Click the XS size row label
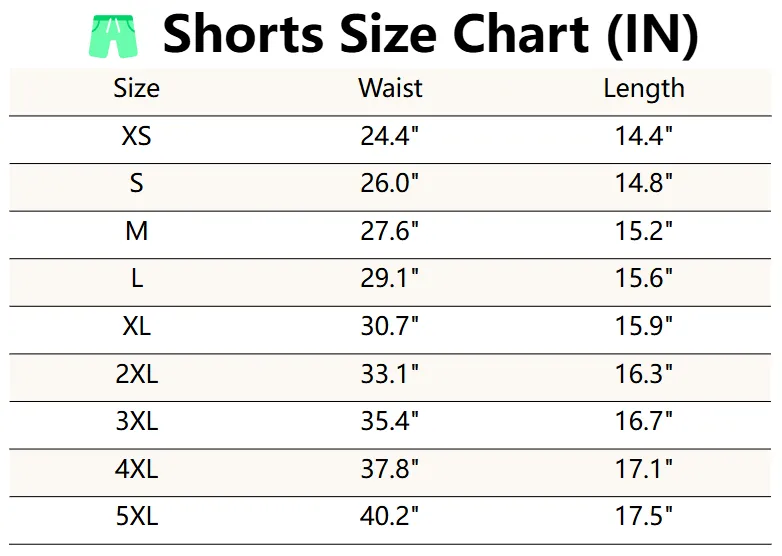This screenshot has width=782, height=556. pyautogui.click(x=136, y=136)
